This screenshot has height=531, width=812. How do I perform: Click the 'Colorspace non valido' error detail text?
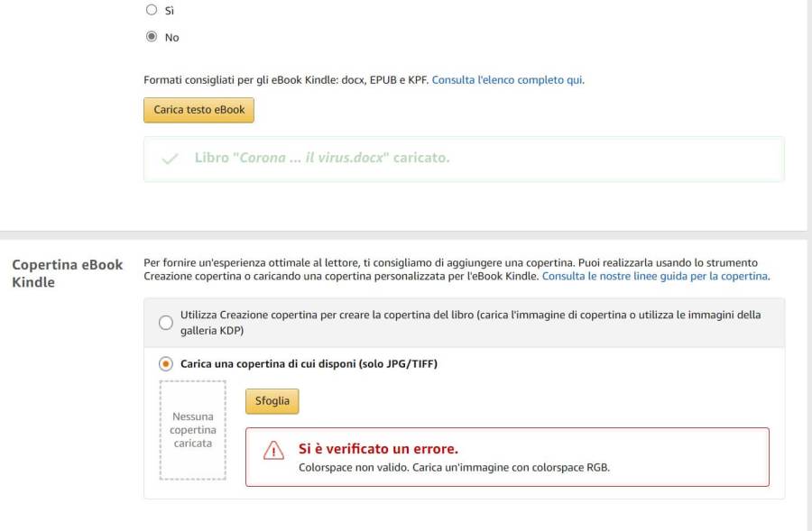pos(454,468)
